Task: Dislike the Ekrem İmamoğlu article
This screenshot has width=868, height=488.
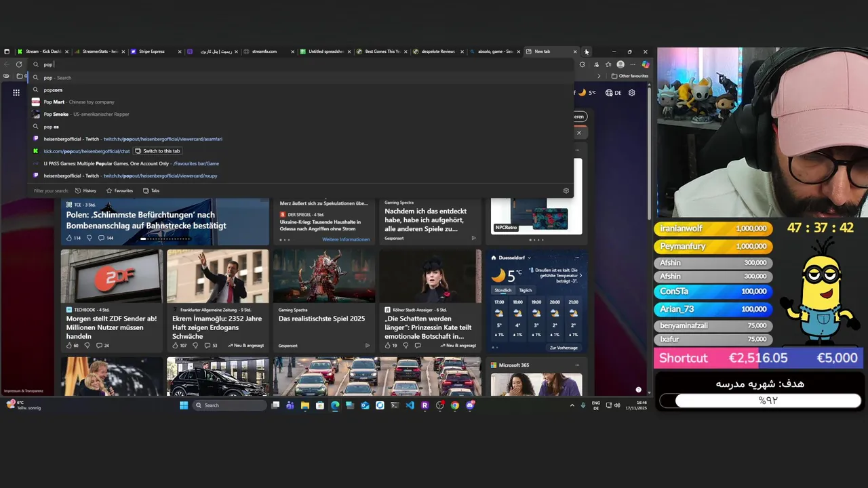Action: tap(195, 346)
